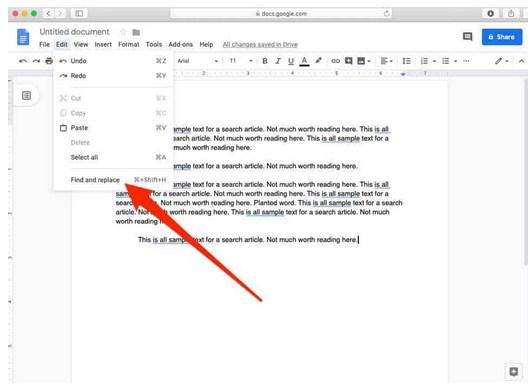The height and width of the screenshot is (389, 528).
Task: Open the font family dropdown (Arial)
Action: click(198, 61)
